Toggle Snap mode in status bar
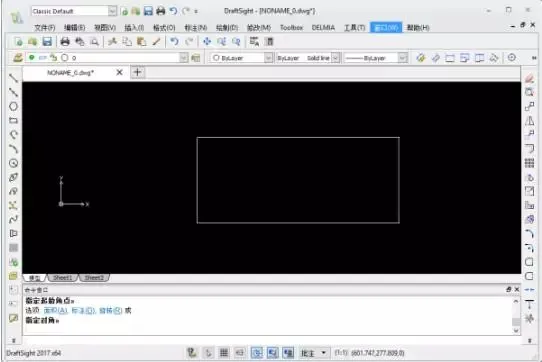 pos(208,353)
